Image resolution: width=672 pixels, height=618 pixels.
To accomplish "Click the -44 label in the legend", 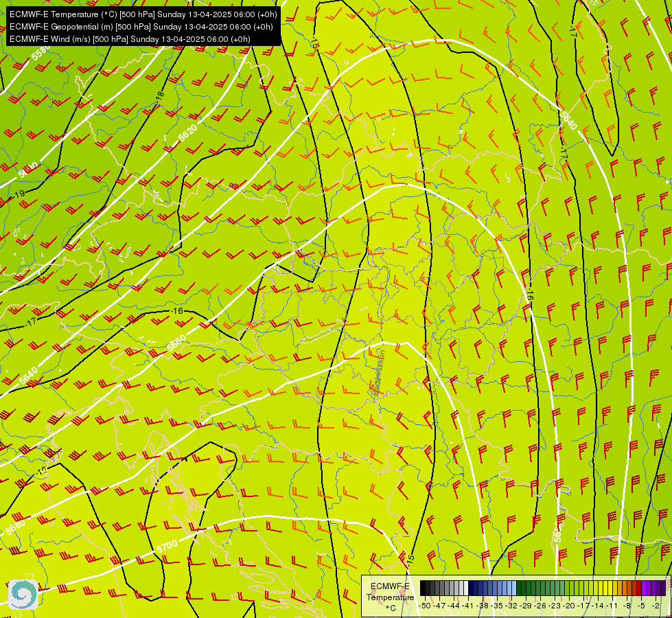I will [454, 606].
